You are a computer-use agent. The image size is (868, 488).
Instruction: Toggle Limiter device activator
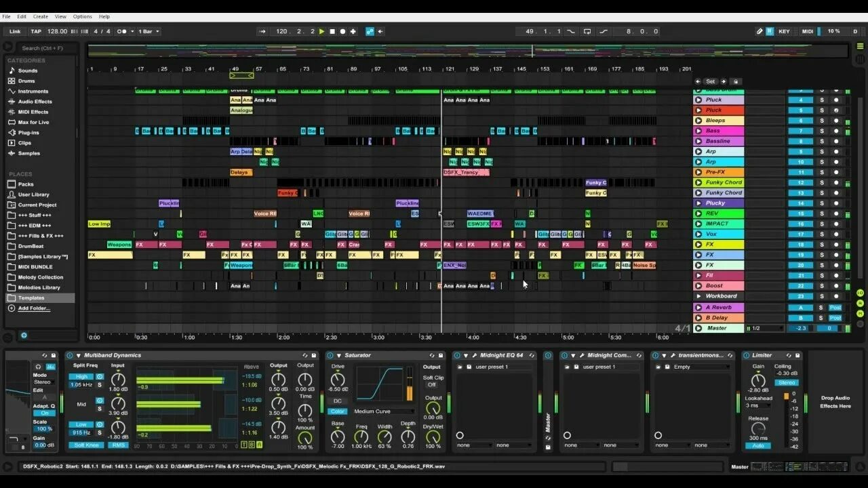[x=747, y=355]
